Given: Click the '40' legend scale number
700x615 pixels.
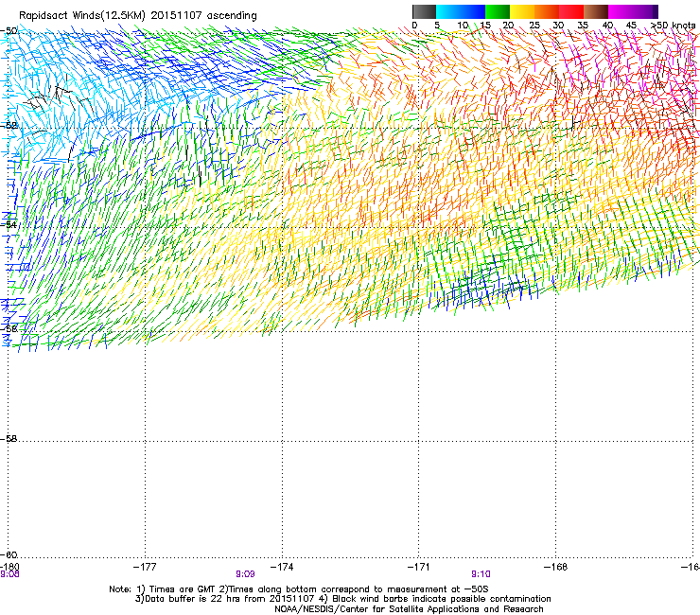Looking at the screenshot, I should (x=607, y=26).
